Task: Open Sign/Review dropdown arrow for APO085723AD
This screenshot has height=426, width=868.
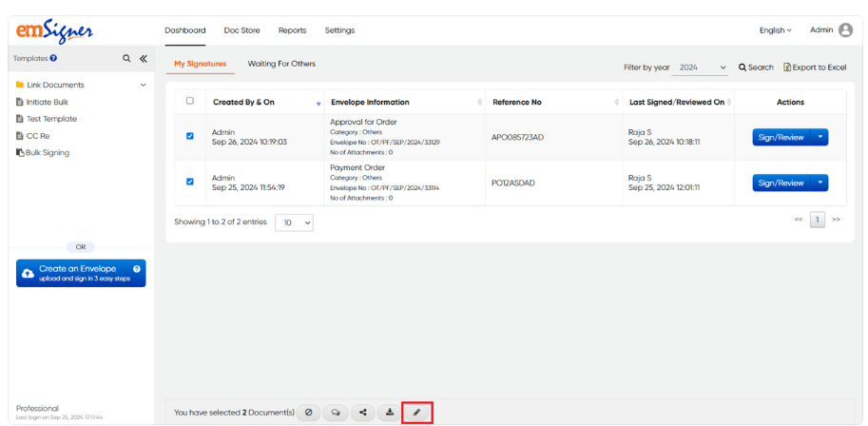Action: point(820,137)
